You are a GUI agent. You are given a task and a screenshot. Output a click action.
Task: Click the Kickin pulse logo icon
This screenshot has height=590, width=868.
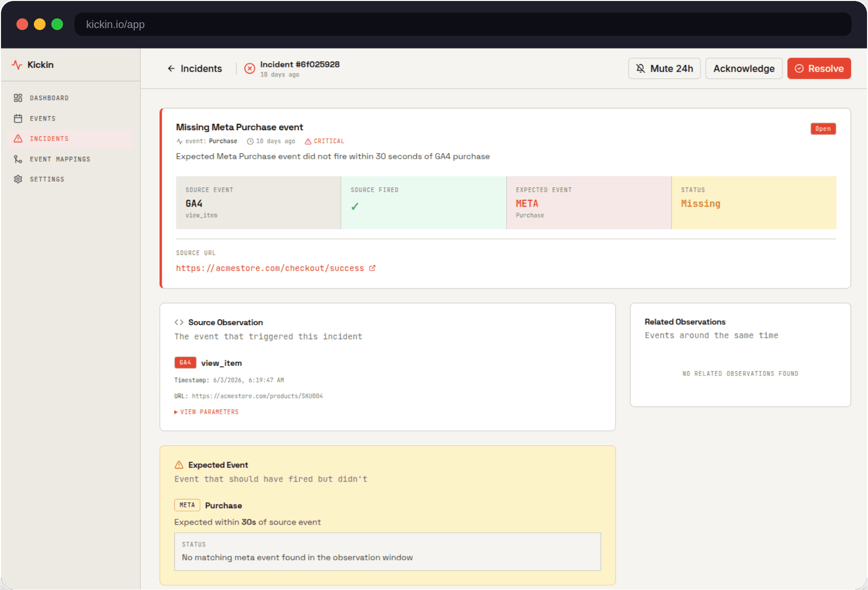[x=17, y=65]
